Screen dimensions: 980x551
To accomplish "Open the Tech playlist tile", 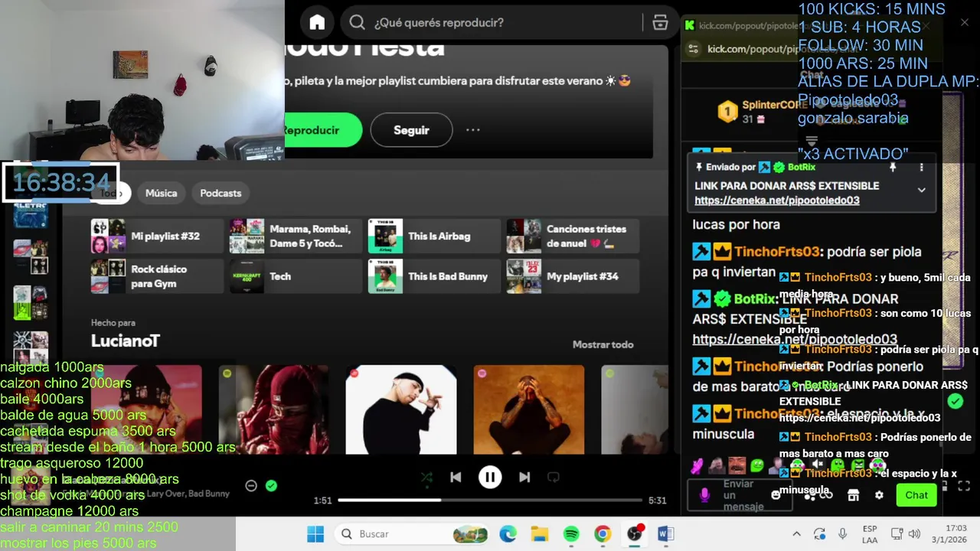I will [296, 276].
